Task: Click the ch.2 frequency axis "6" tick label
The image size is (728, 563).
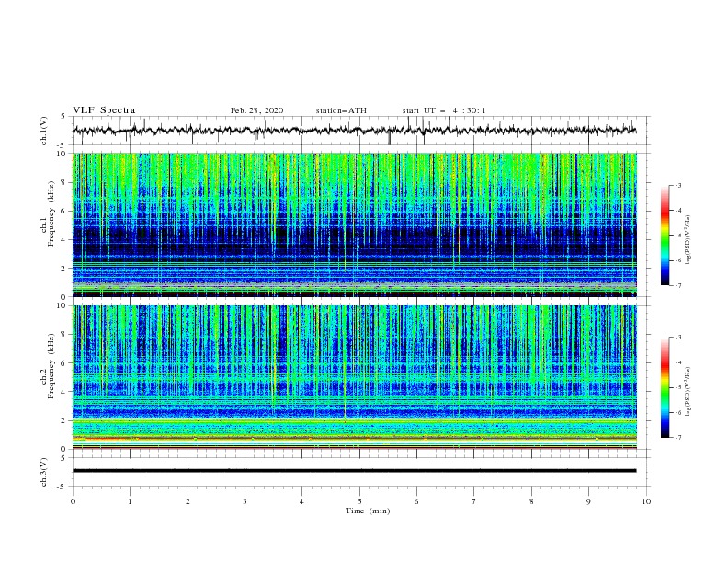Action: point(65,363)
